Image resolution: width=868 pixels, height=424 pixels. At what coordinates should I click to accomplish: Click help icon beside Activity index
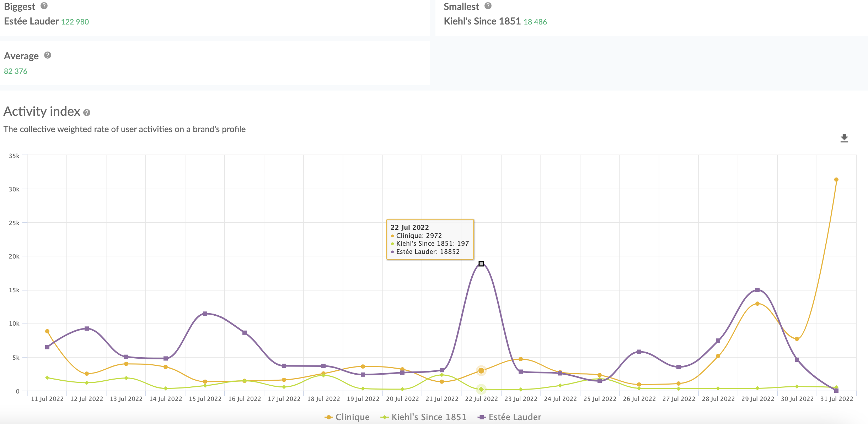click(x=87, y=113)
